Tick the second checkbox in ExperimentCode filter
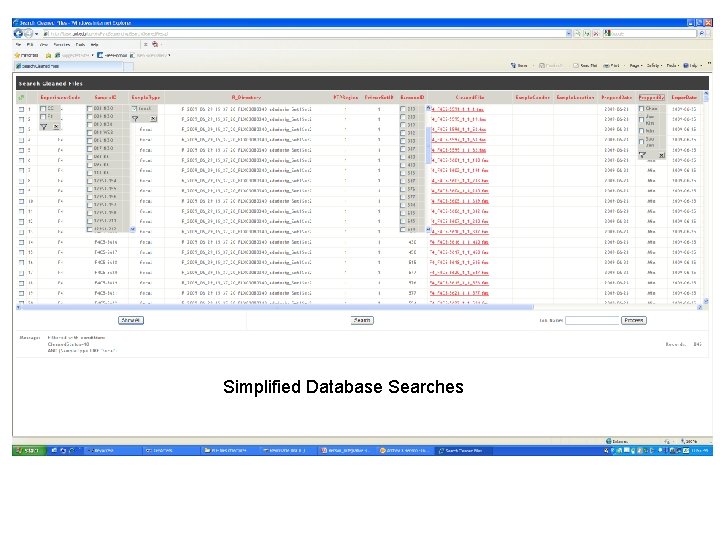This screenshot has width=720, height=540. [43, 117]
